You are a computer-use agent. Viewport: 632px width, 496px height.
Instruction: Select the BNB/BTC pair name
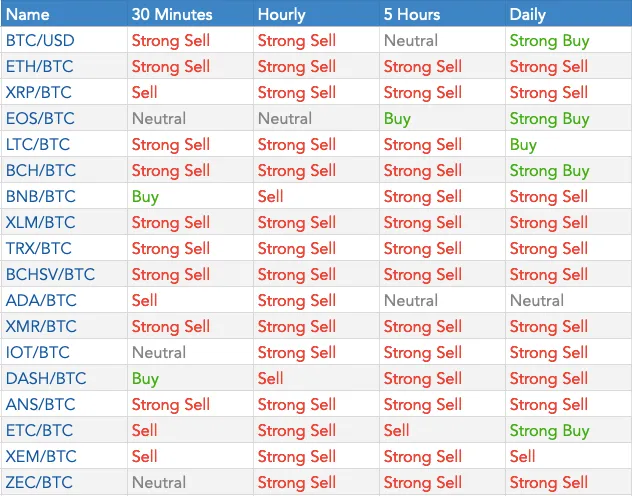(41, 196)
